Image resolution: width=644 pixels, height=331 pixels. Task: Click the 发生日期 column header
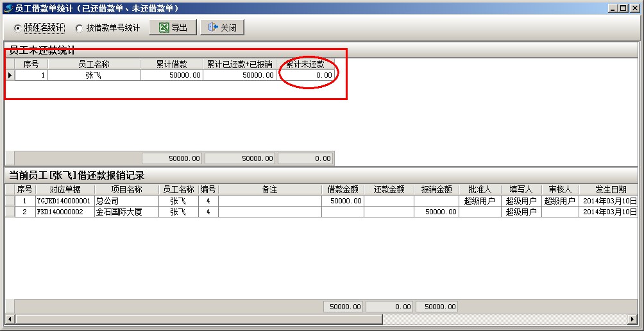coord(609,190)
